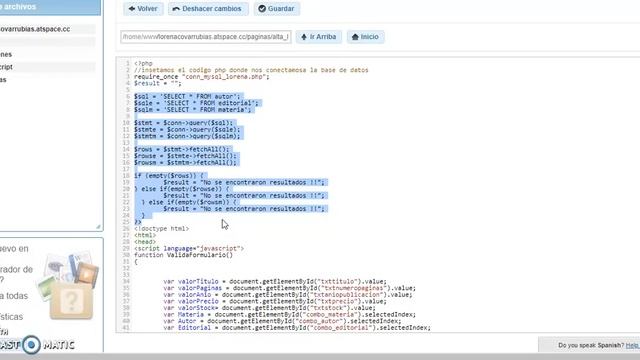Click the '$result = "";' line
This screenshot has height=360, width=640.
(158, 83)
